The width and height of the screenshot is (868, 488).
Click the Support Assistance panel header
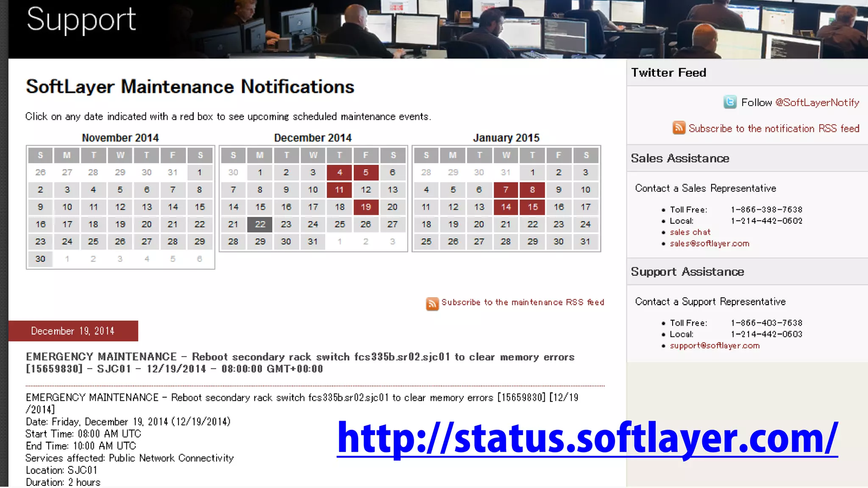click(x=747, y=272)
